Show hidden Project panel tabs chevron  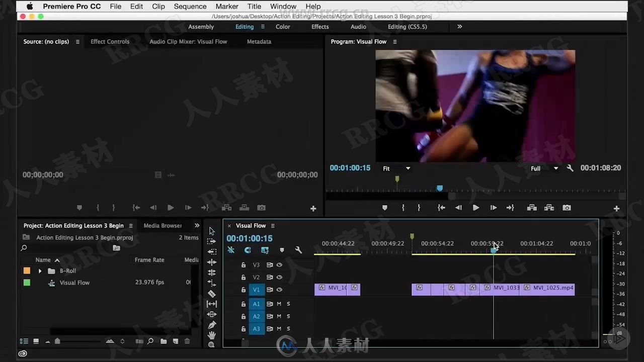click(x=197, y=225)
